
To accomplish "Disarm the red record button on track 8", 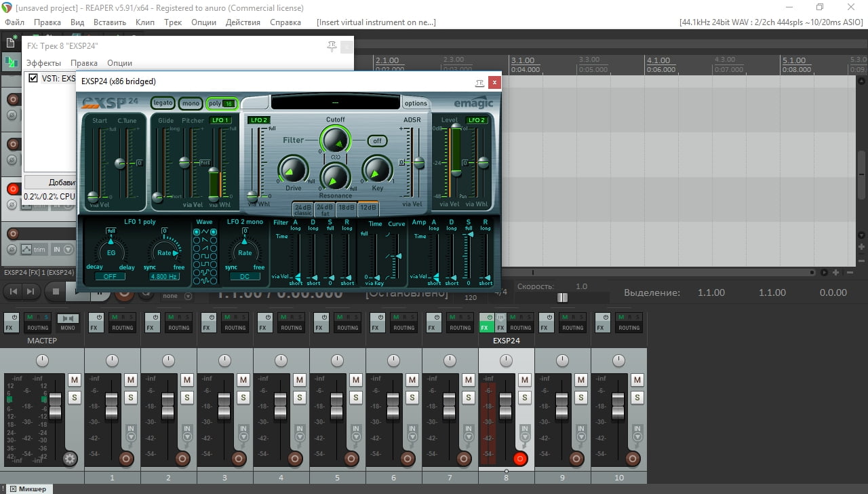I will tap(520, 459).
